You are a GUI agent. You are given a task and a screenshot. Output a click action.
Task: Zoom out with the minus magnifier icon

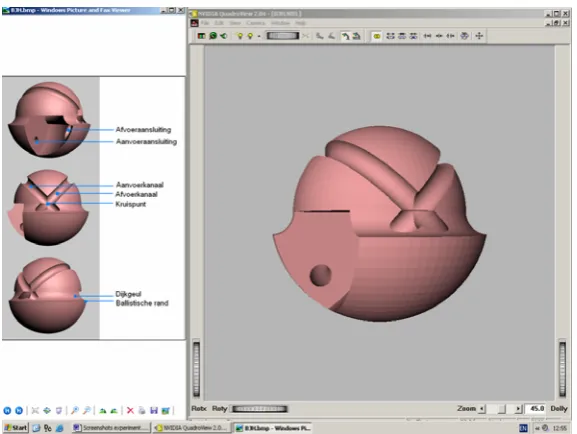pyautogui.click(x=86, y=410)
